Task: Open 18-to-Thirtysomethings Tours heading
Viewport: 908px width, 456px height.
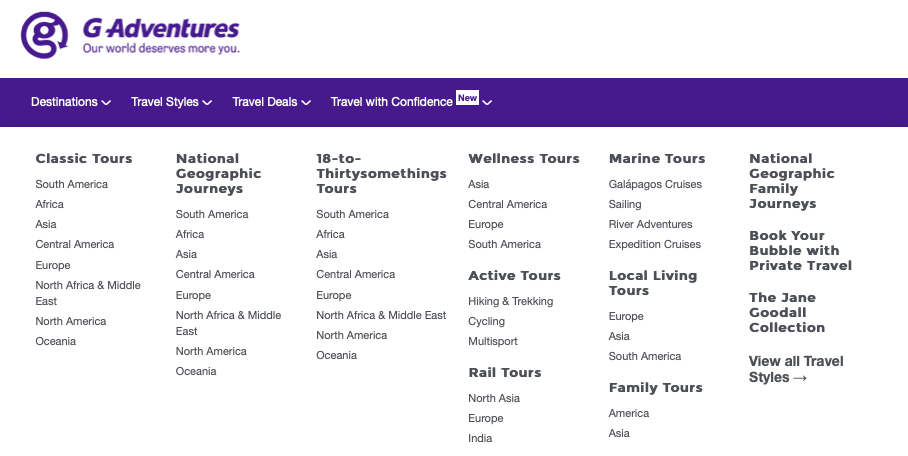Action: coord(381,173)
